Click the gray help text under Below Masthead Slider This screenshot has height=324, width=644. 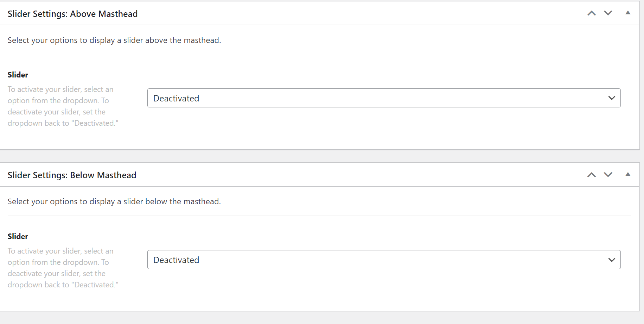[x=63, y=268]
